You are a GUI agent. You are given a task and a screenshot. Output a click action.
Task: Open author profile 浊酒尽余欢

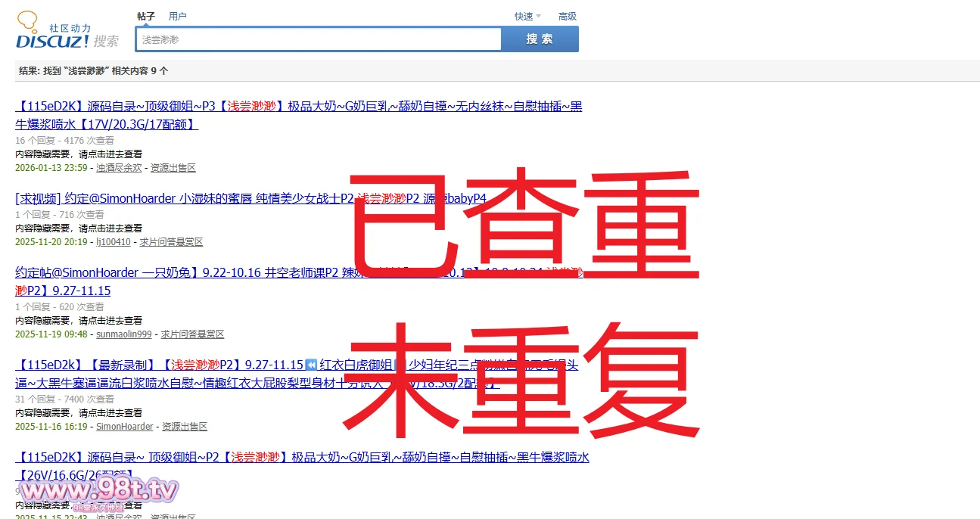click(x=119, y=168)
